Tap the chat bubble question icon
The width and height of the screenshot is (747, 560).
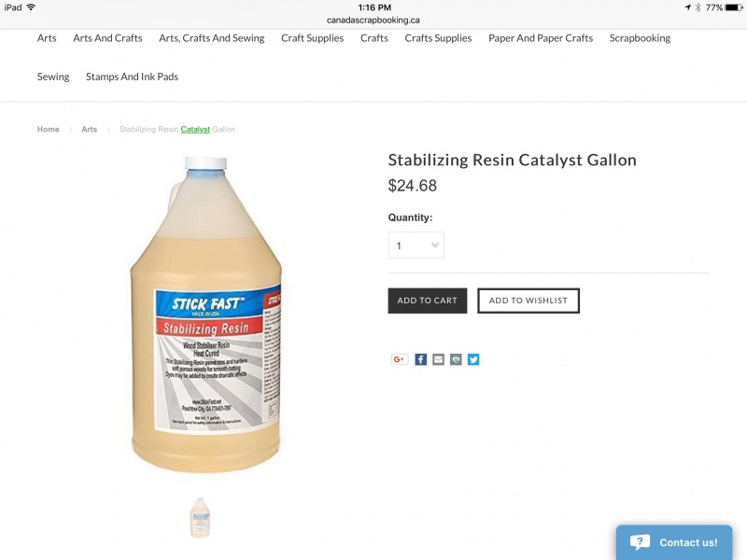(x=640, y=542)
